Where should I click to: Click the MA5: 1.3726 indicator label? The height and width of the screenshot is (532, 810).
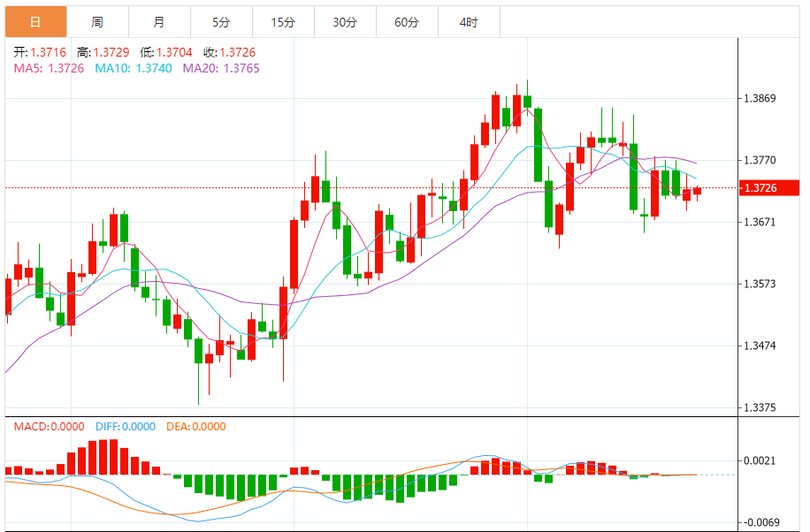click(x=49, y=68)
